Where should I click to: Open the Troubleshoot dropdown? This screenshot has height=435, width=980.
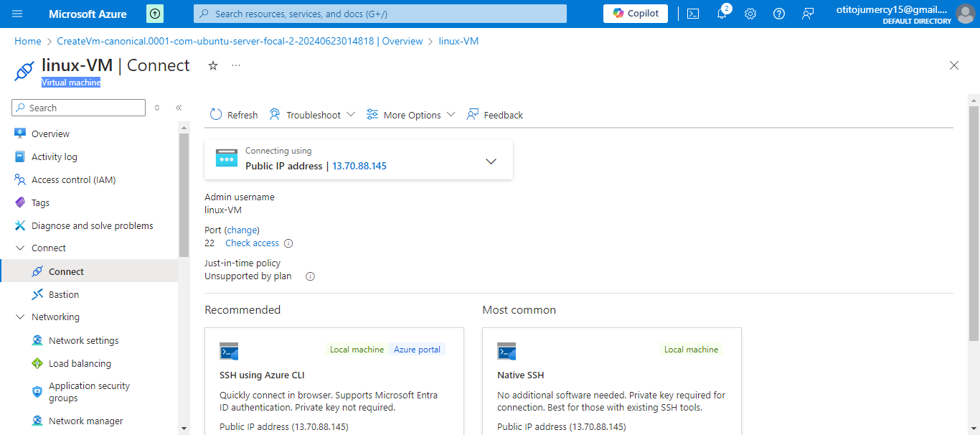pos(312,115)
